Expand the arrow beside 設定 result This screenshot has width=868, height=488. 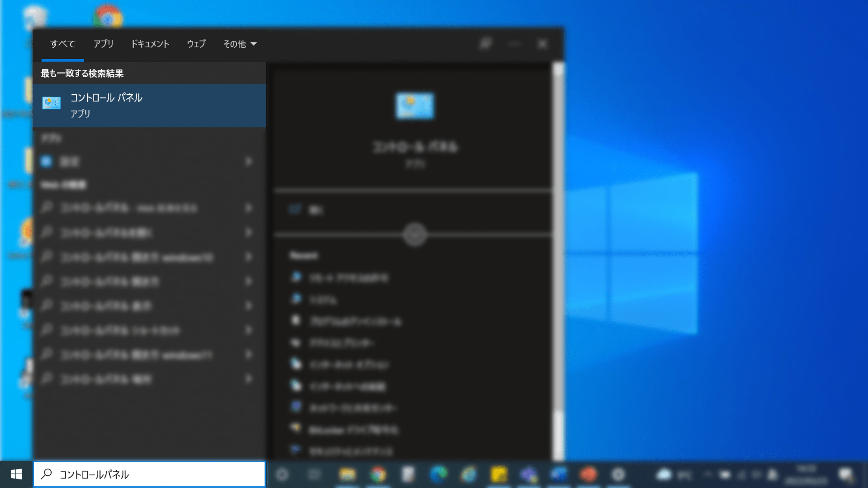(x=249, y=161)
